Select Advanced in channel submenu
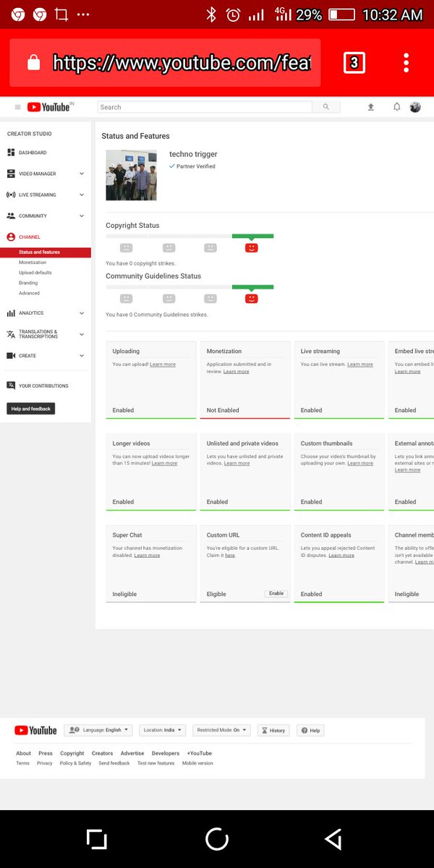Image resolution: width=434 pixels, height=868 pixels. click(x=30, y=293)
